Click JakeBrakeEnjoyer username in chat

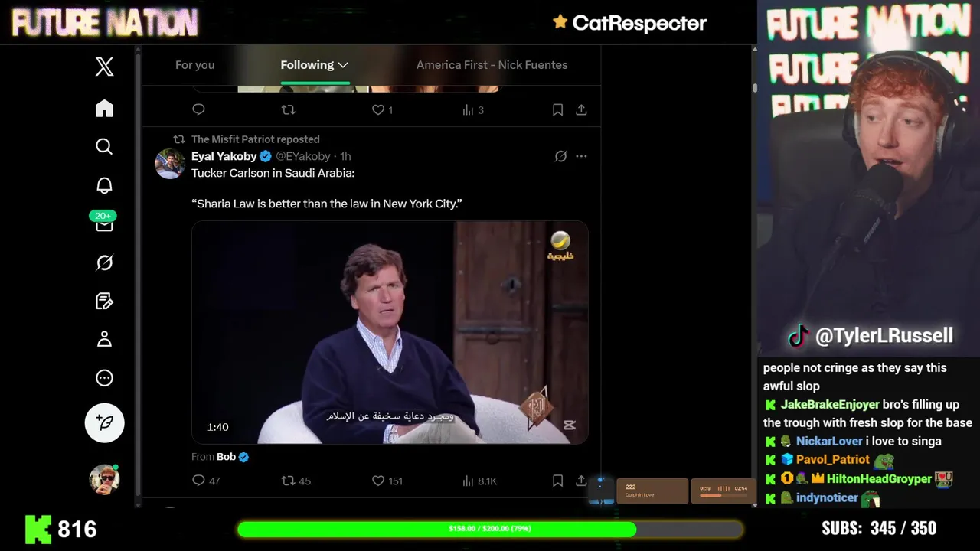coord(829,404)
